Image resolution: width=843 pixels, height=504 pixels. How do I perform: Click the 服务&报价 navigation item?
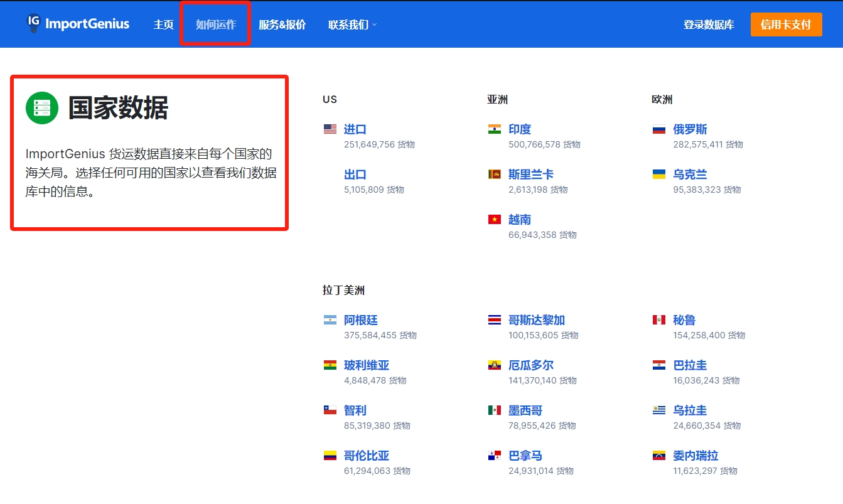point(282,24)
